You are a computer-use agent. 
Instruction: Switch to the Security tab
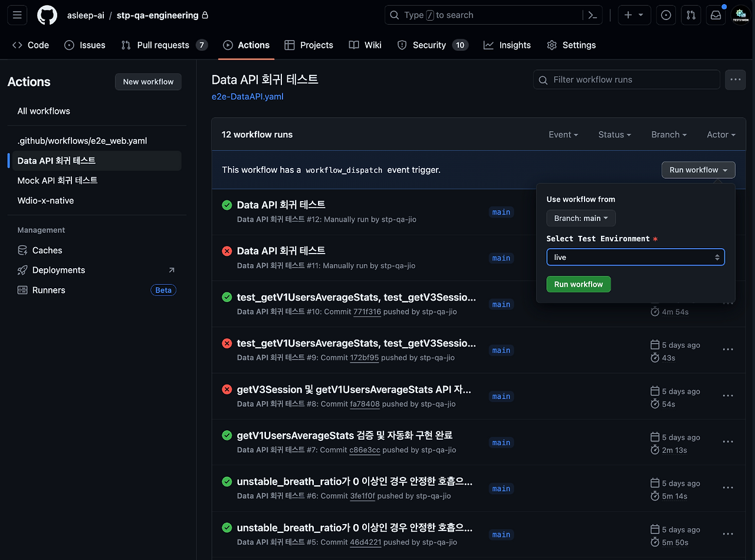pos(433,45)
